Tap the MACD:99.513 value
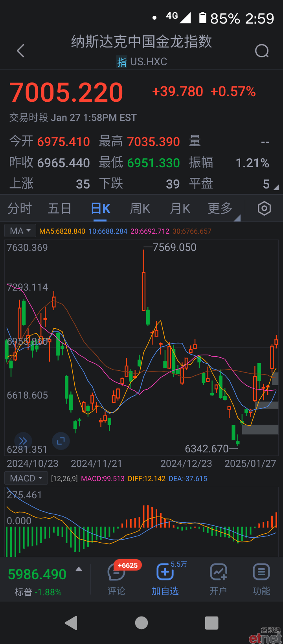 click(103, 479)
